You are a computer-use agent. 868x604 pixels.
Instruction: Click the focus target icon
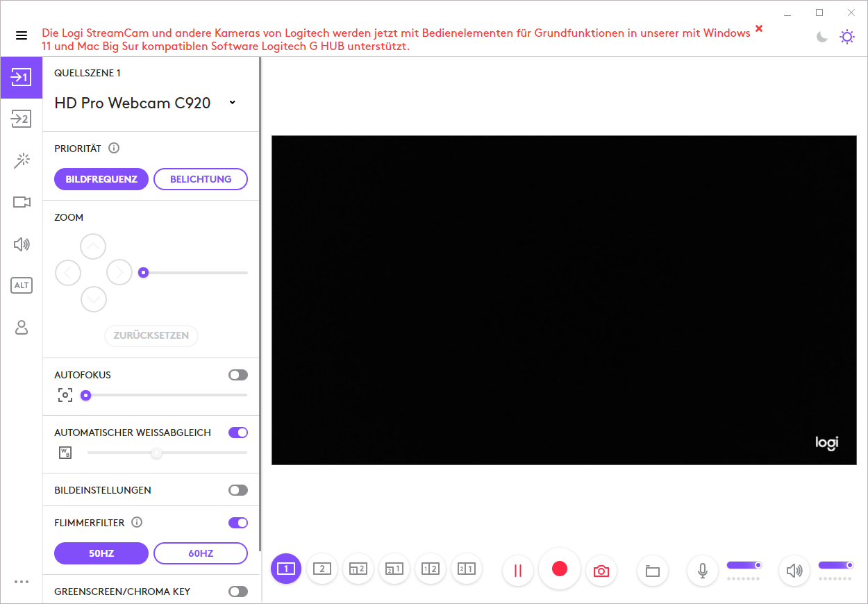(x=65, y=395)
